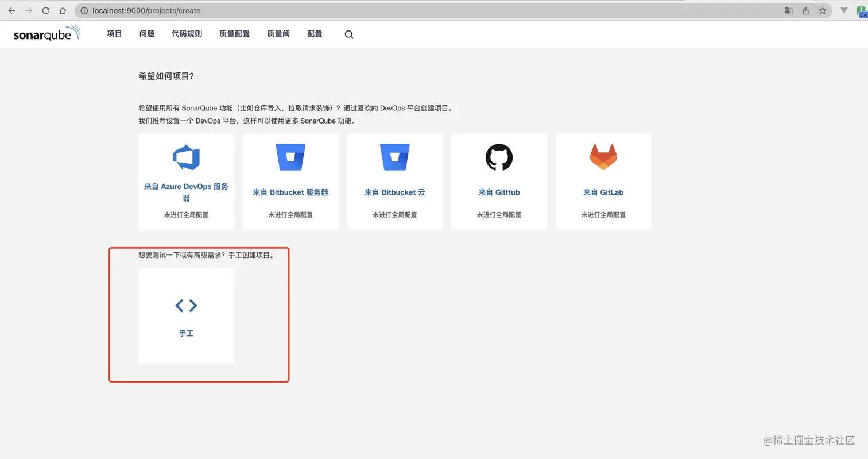Click 未进行全局配置 under Bitbucket 云 card
868x459 pixels.
click(395, 215)
